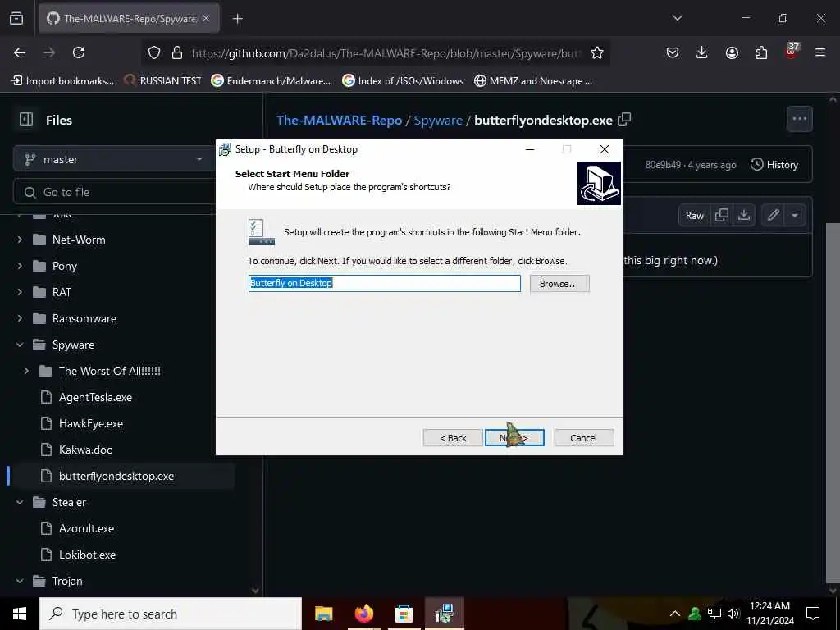Open RUSSIAN TEST bookmark
The width and height of the screenshot is (840, 630).
(163, 81)
